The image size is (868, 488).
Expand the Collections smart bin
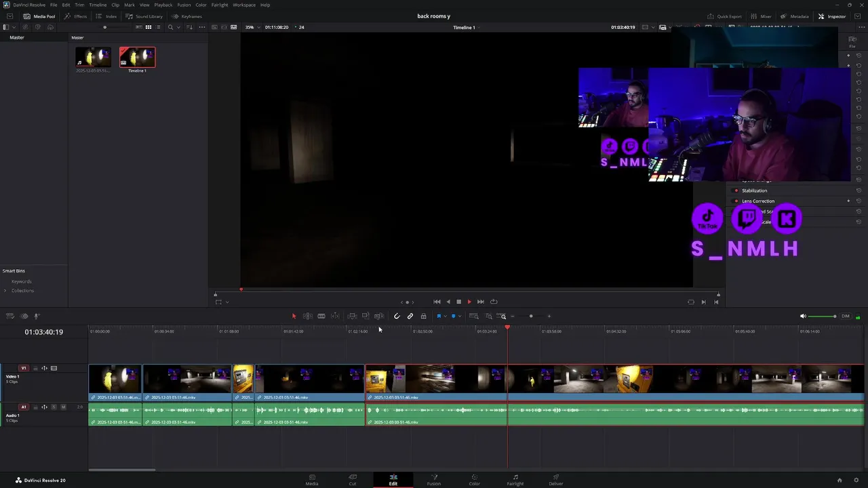point(5,291)
